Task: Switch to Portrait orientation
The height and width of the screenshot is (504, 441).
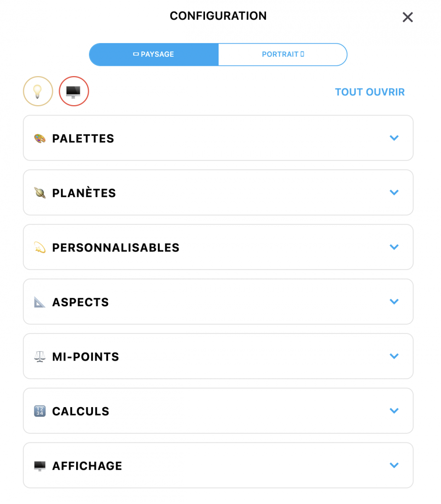Action: [x=283, y=54]
